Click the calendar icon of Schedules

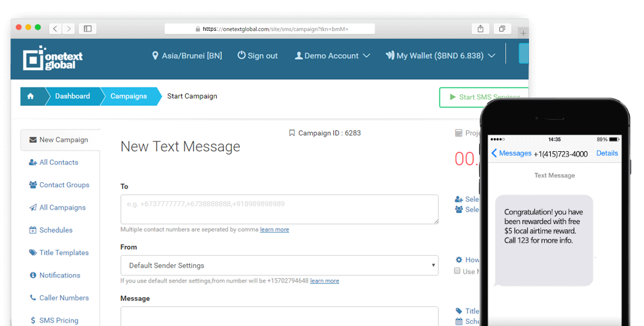point(33,230)
